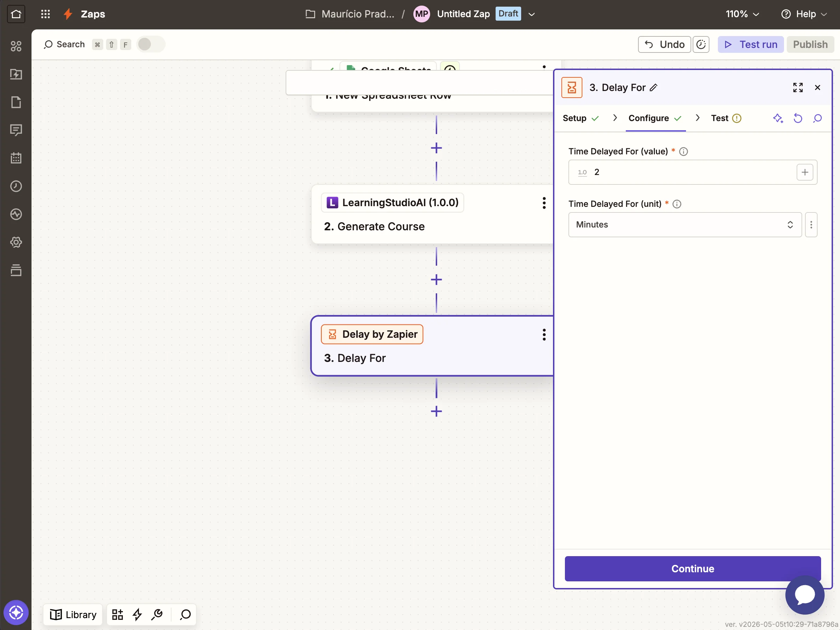Add a step after Delay For
The height and width of the screenshot is (630, 840).
(x=436, y=411)
